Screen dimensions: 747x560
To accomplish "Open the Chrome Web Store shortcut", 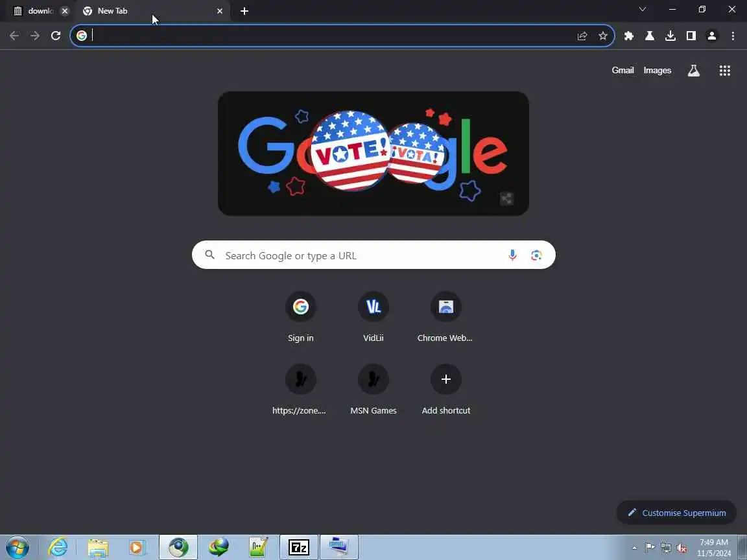I will (446, 317).
